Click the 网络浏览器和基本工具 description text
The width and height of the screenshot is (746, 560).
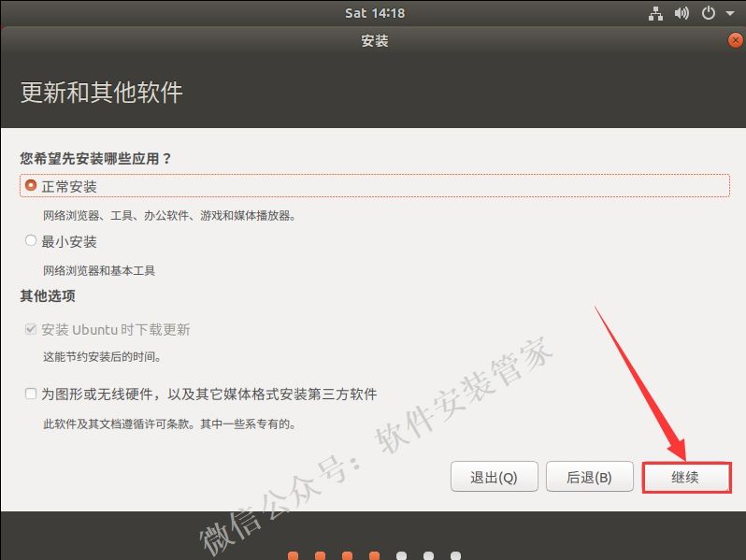[x=99, y=271]
